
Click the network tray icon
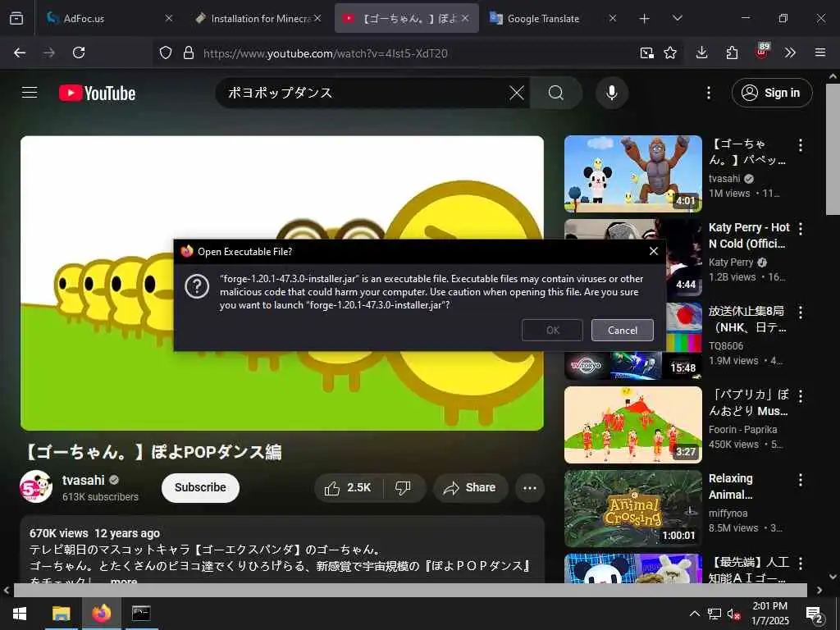point(714,614)
